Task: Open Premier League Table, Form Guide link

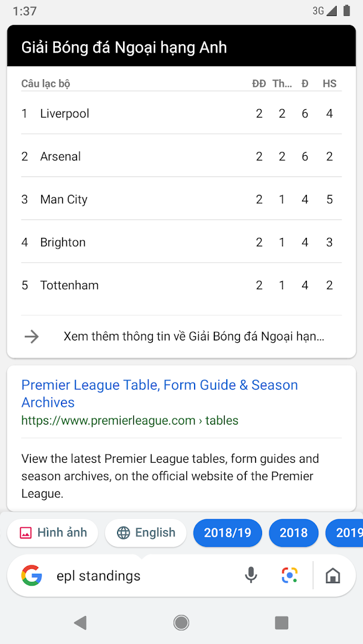Action: tap(159, 393)
